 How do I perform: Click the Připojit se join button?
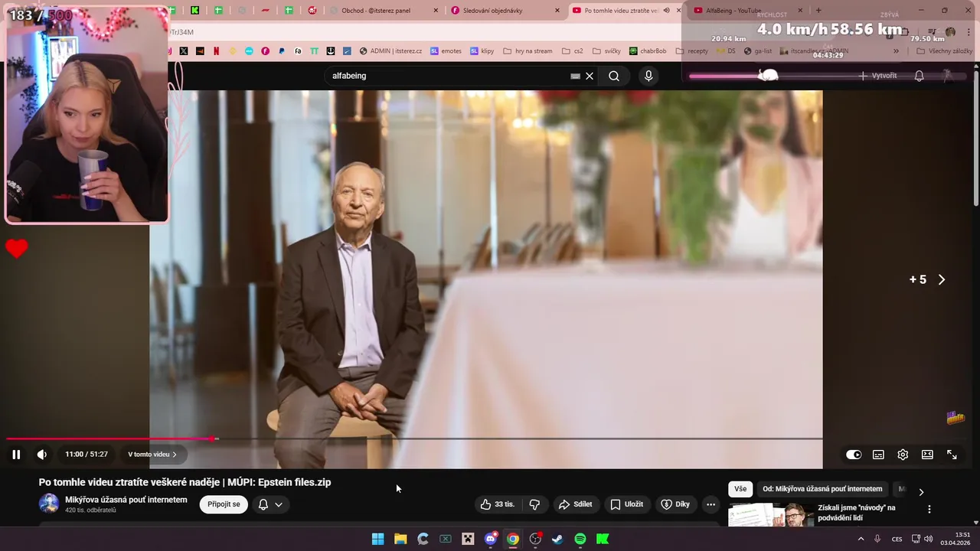[x=224, y=504]
